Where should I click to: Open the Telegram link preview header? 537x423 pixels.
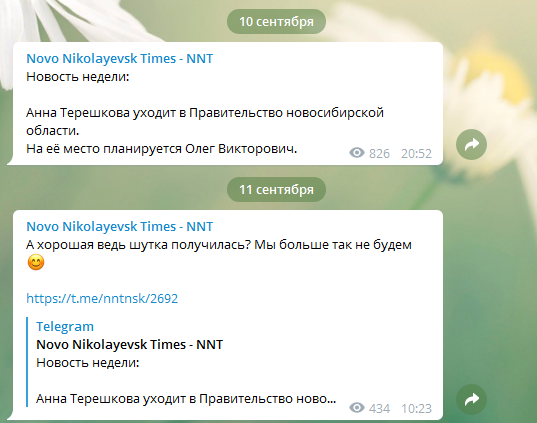tap(65, 326)
